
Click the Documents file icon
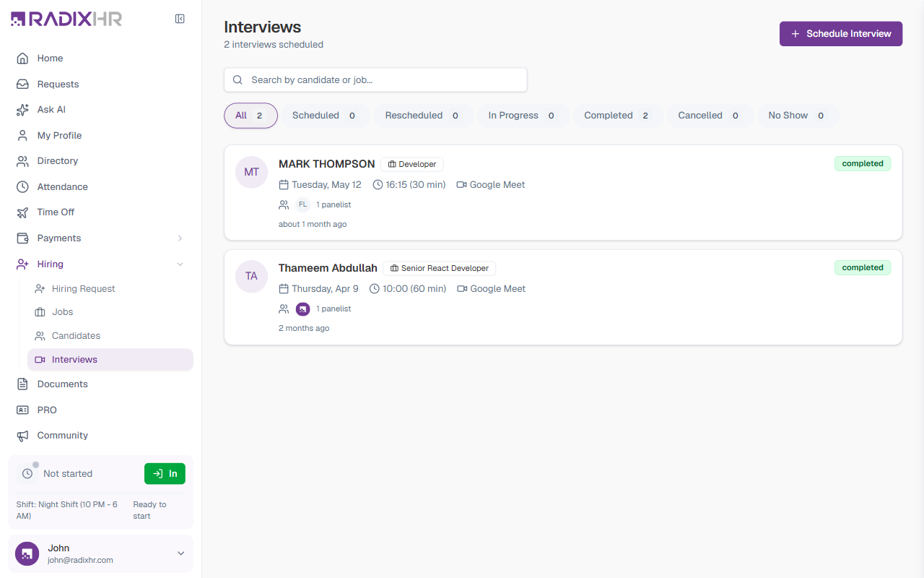click(x=22, y=384)
